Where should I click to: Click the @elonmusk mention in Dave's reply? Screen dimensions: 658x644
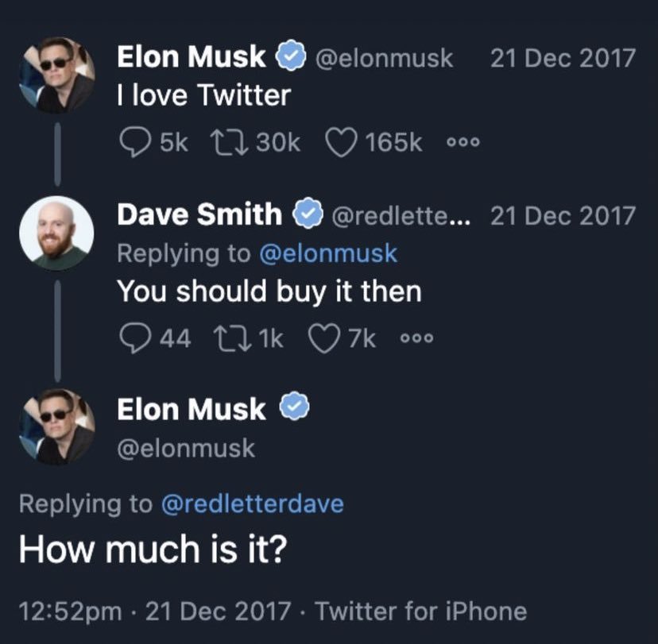[329, 253]
